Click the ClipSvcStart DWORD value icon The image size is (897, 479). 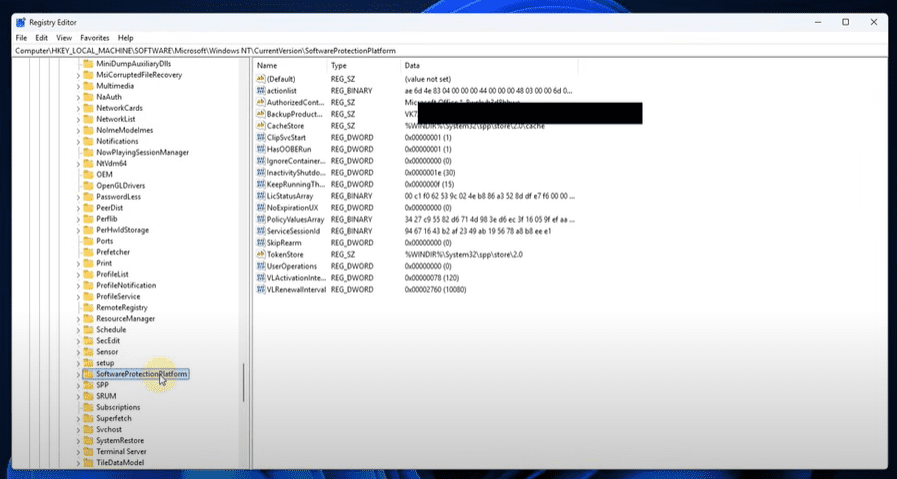coord(261,137)
